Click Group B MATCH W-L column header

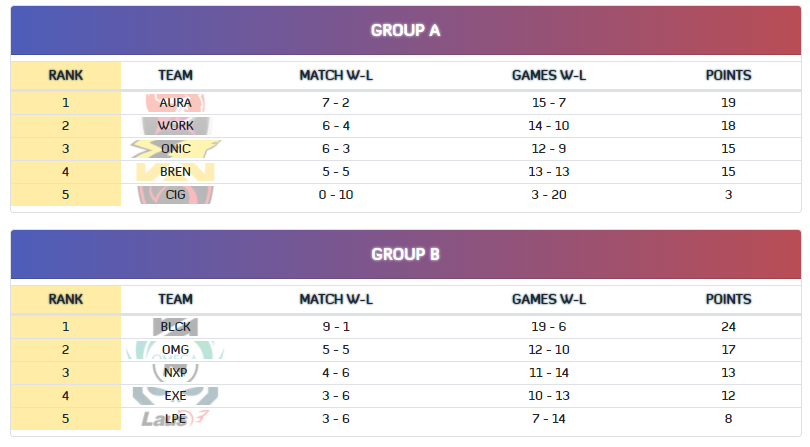coord(336,299)
